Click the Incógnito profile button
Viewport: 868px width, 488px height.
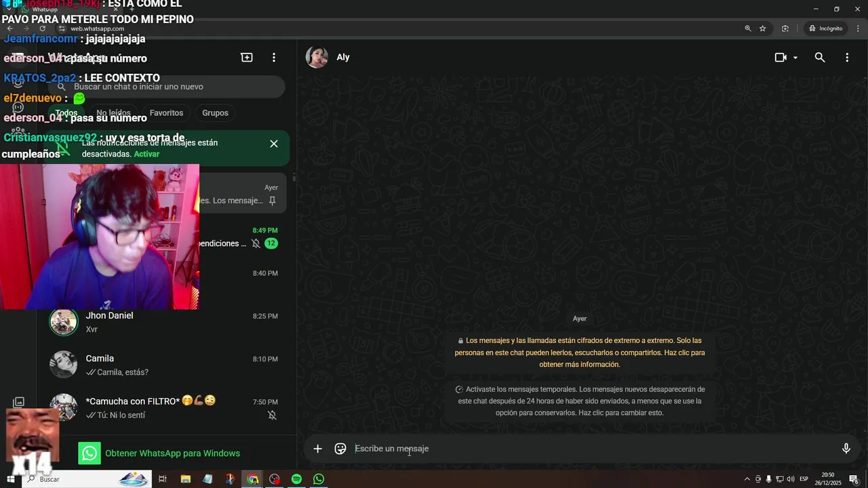click(x=825, y=28)
